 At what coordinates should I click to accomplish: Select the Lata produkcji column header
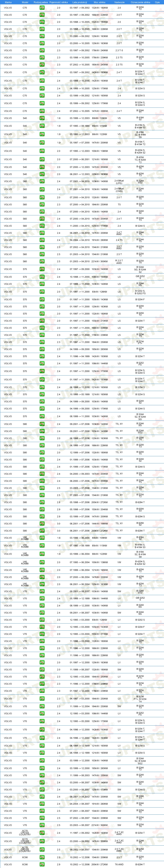(79, 2)
